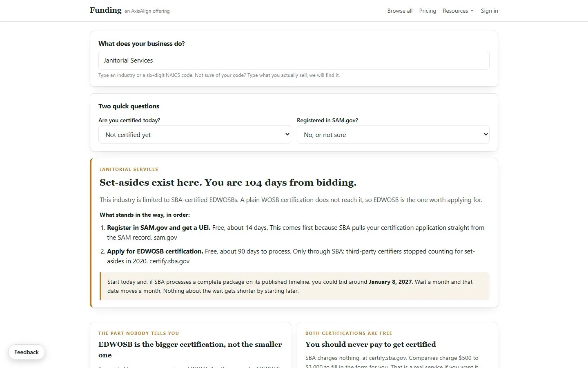Image resolution: width=588 pixels, height=368 pixels.
Task: Click the 'THE PART NOBODY TELLS YOU' label
Action: [139, 333]
